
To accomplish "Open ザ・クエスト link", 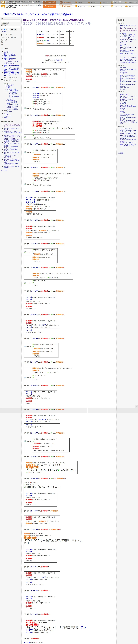I will coord(10,112).
